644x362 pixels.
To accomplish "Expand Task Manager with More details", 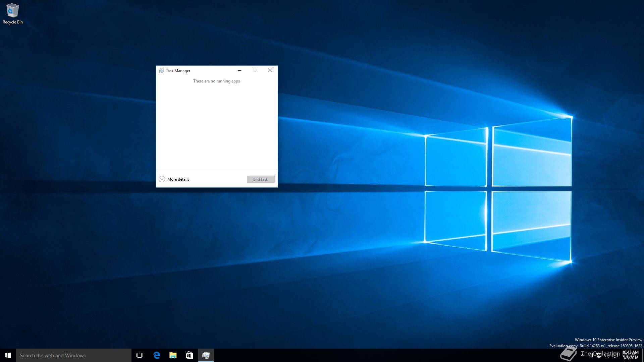I will pyautogui.click(x=174, y=179).
